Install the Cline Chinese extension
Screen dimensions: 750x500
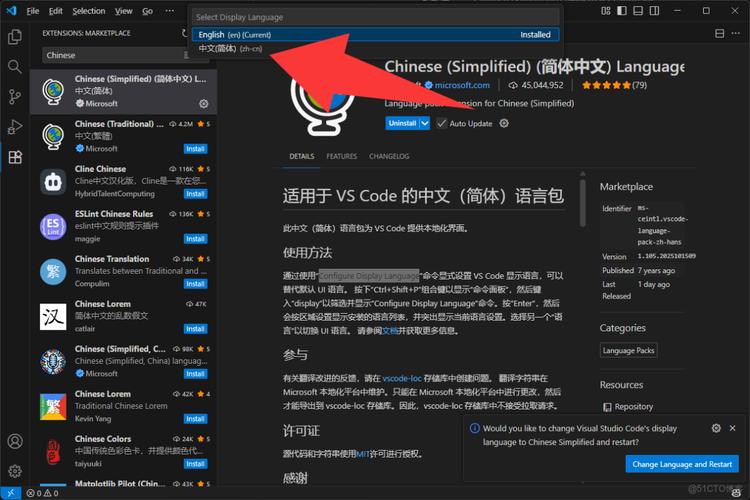pos(195,194)
